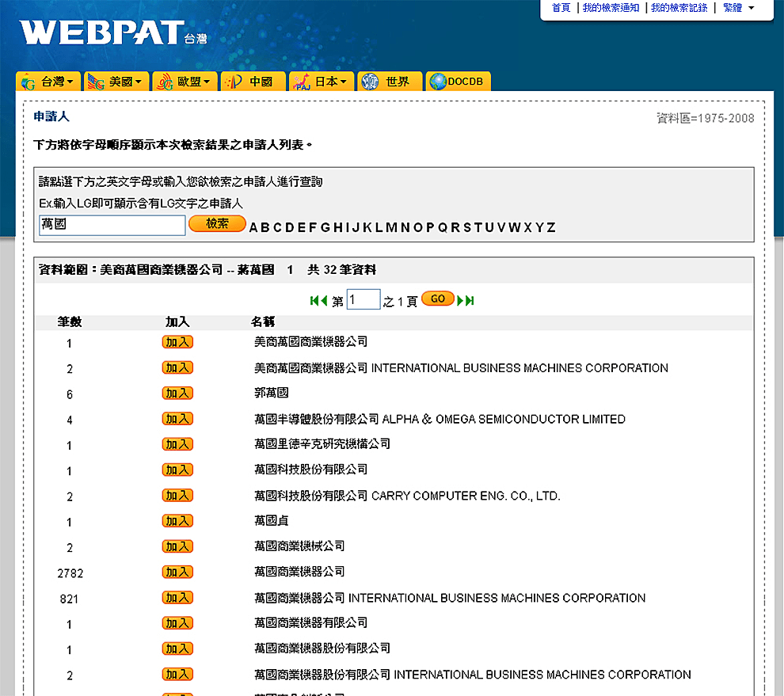Image resolution: width=784 pixels, height=696 pixels.
Task: Select applicant name 萬國貞
Action: coord(272,521)
